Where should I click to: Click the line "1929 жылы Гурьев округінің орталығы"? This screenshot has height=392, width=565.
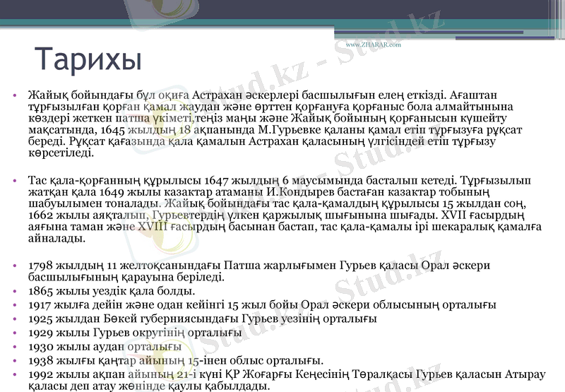[x=135, y=333]
